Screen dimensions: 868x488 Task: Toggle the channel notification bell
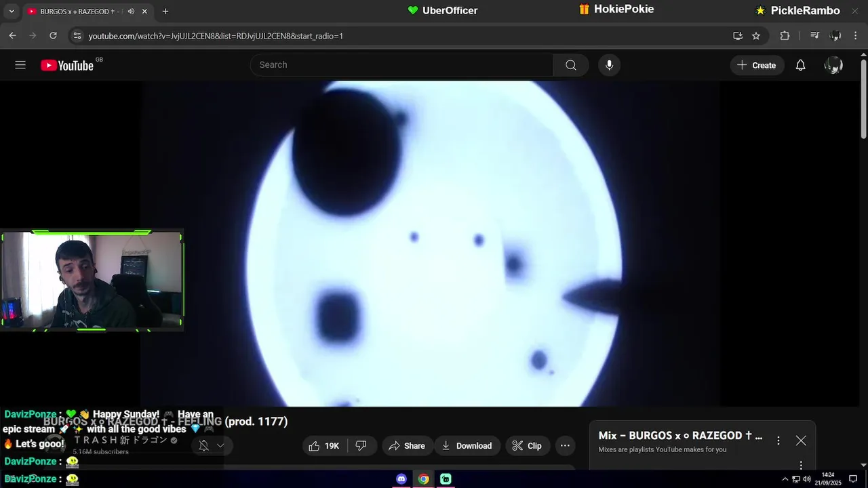point(203,445)
